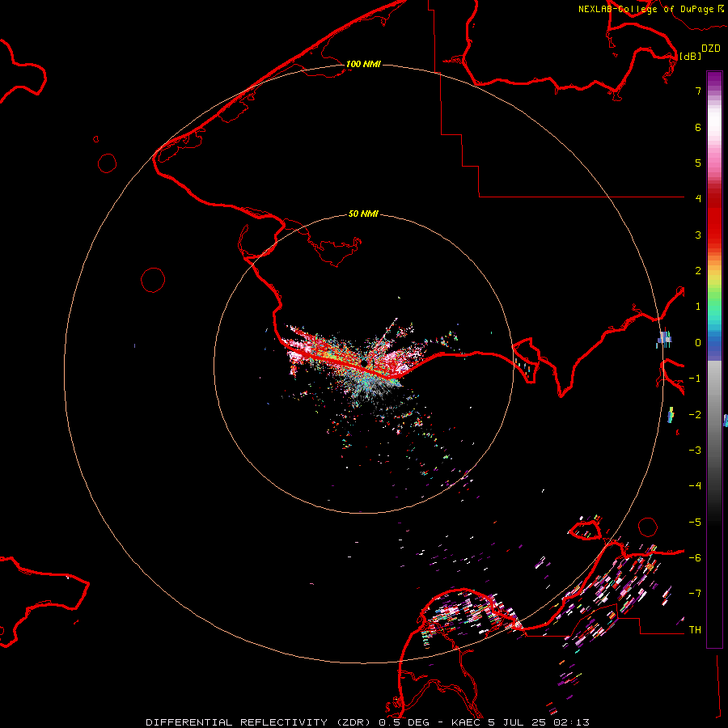
Task: Click the KAEC station identifier in caption
Action: pyautogui.click(x=468, y=722)
